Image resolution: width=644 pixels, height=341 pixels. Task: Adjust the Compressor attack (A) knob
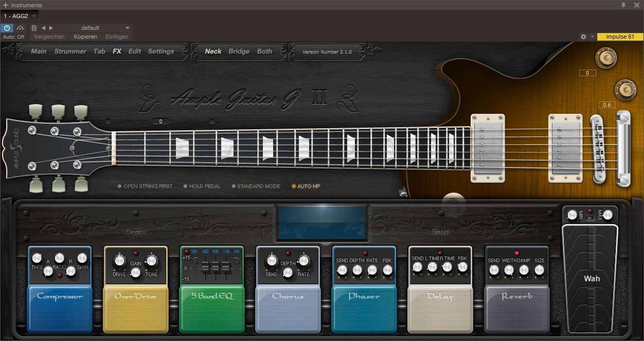pos(48,271)
